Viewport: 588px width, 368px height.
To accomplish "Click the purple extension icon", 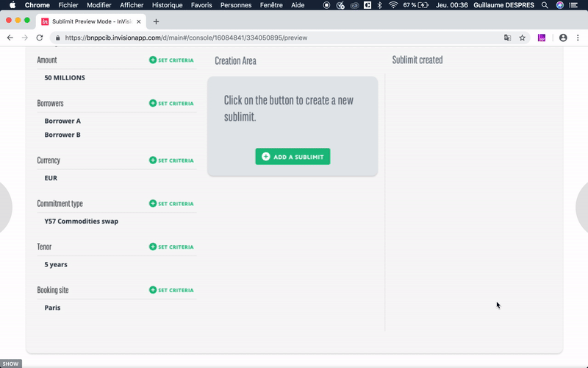I will point(542,38).
